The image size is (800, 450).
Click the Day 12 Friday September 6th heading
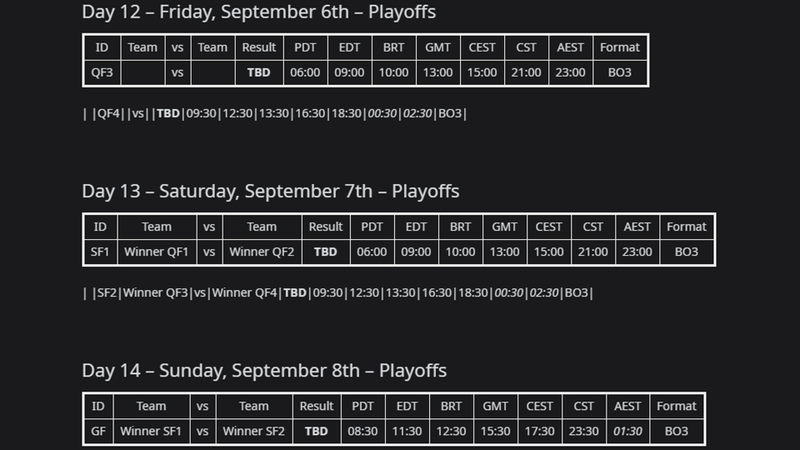click(259, 12)
